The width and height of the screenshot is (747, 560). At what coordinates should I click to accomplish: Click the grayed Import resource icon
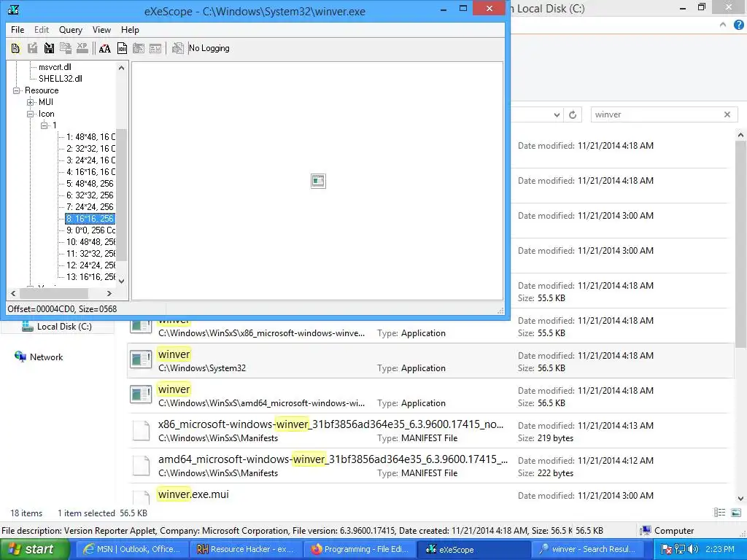[x=66, y=48]
